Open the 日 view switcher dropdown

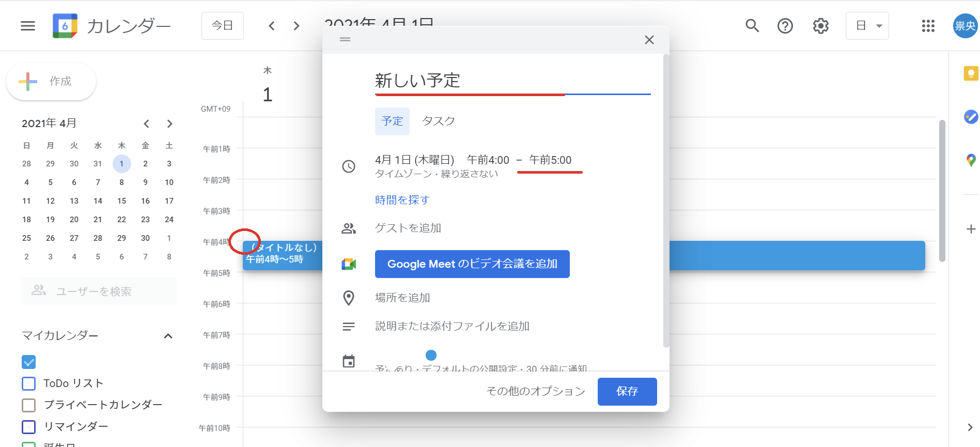pos(867,26)
